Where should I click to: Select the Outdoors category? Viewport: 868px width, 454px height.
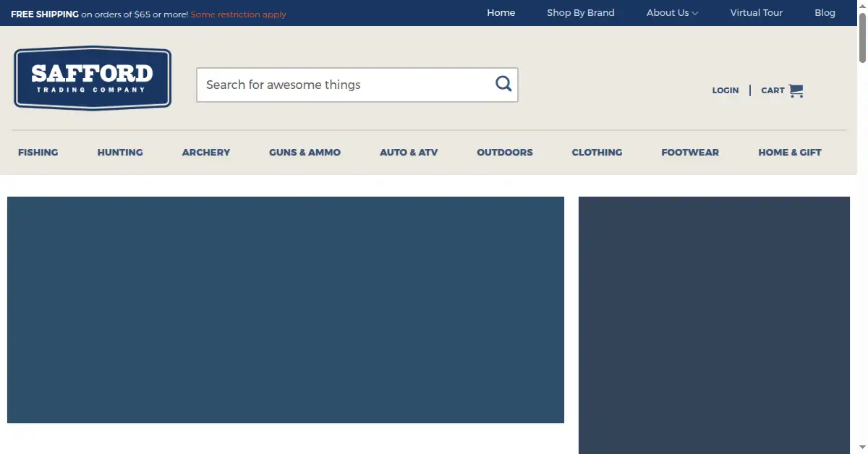505,153
